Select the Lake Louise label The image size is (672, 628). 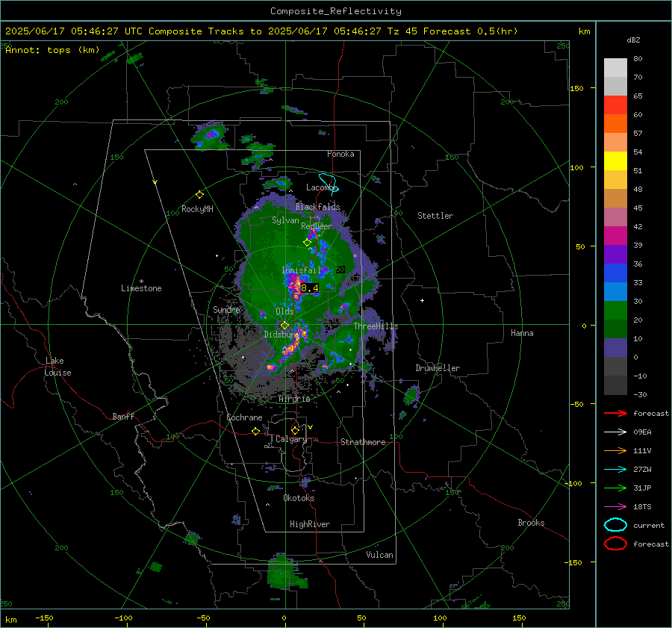57,367
